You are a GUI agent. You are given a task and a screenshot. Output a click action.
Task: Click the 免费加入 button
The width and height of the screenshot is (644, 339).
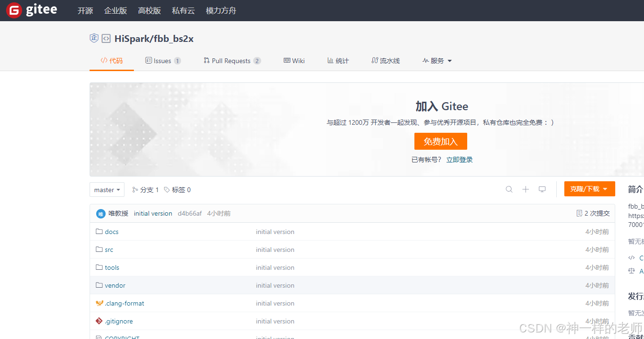[x=441, y=141]
